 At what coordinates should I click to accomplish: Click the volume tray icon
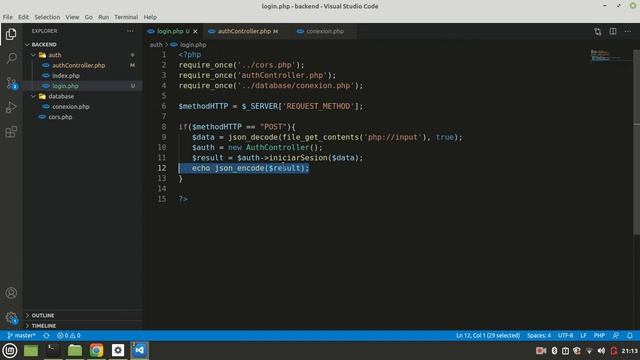coord(601,351)
